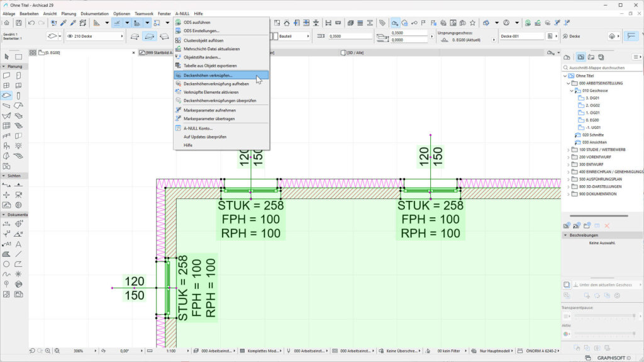Select the Object chair tool
This screenshot has width=644, height=362.
click(6, 146)
